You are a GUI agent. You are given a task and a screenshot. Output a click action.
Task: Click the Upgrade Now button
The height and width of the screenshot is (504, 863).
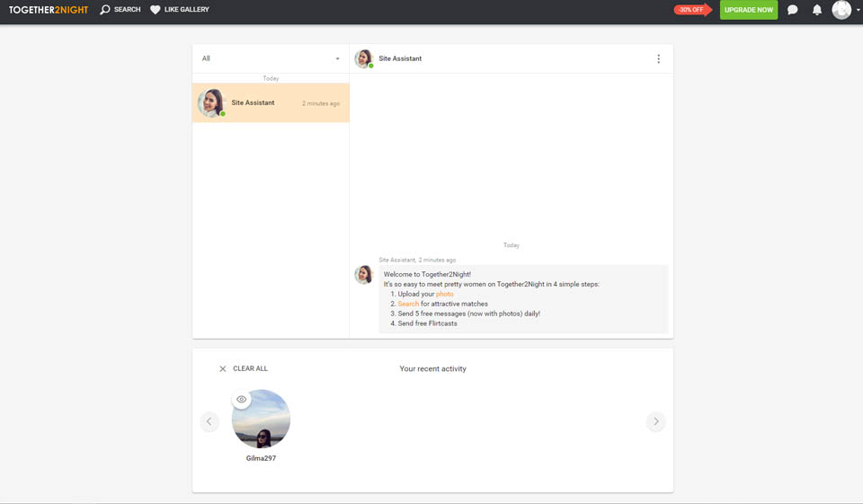748,10
